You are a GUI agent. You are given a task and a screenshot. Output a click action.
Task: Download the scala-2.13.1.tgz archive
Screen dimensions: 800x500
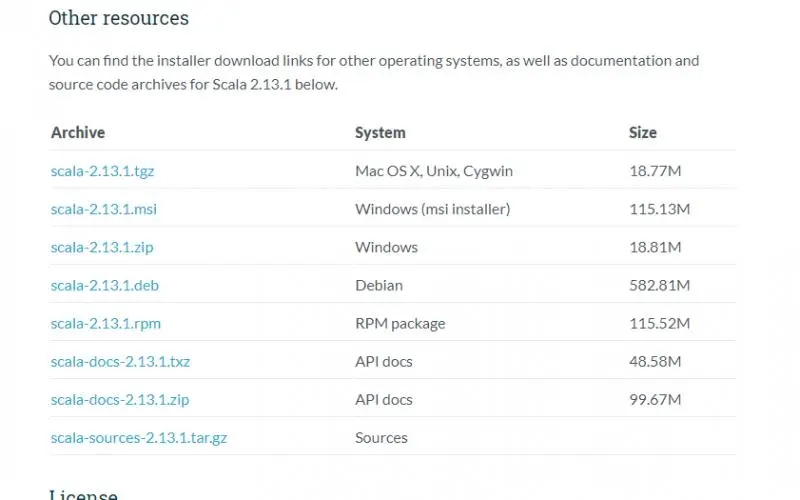click(x=102, y=171)
